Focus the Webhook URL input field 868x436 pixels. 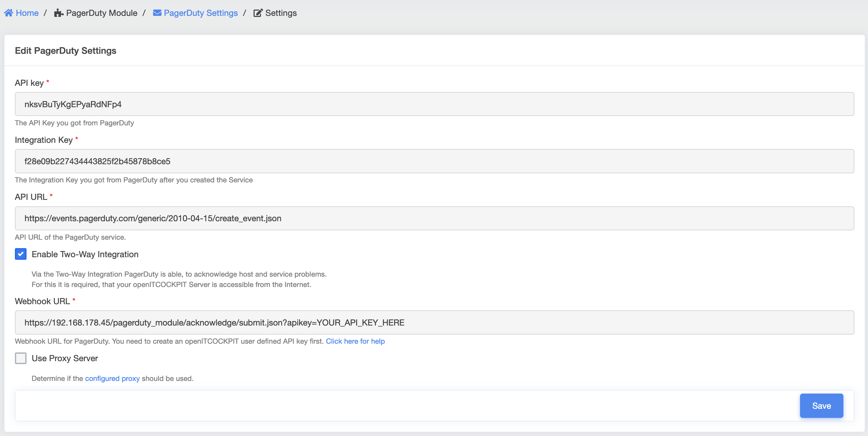(434, 322)
